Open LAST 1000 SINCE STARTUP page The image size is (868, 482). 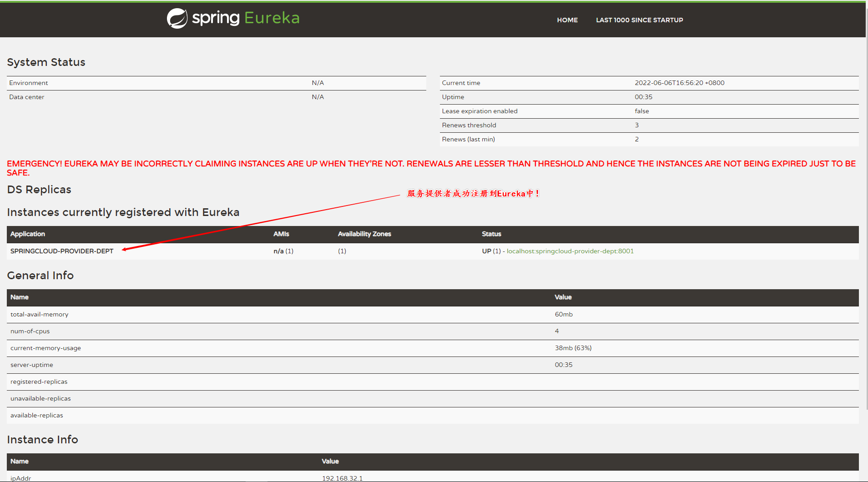tap(639, 20)
